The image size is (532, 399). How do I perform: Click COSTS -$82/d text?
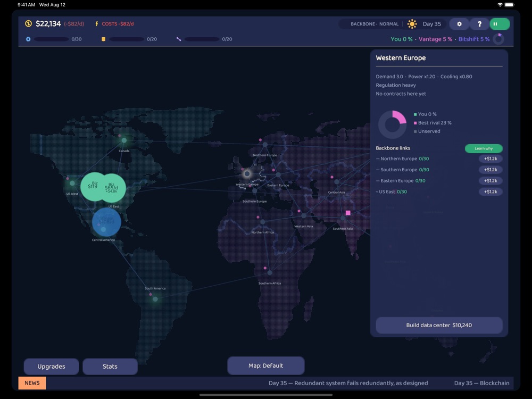coord(118,24)
